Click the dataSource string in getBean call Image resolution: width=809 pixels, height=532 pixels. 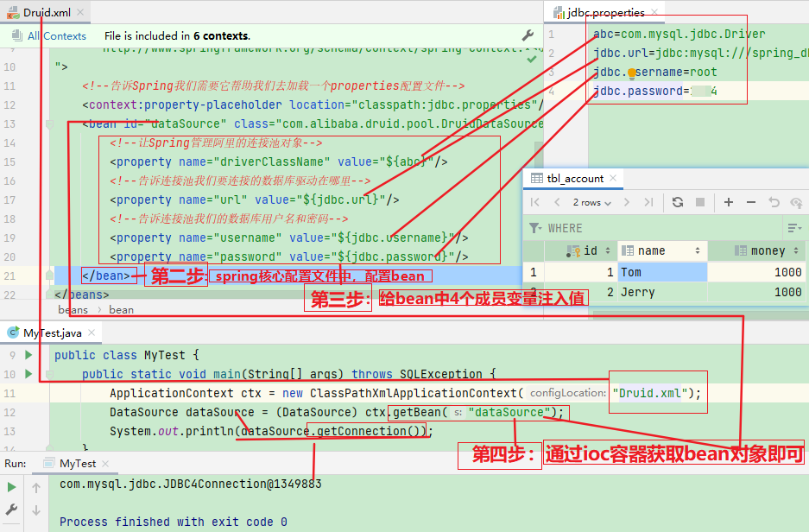pos(509,412)
